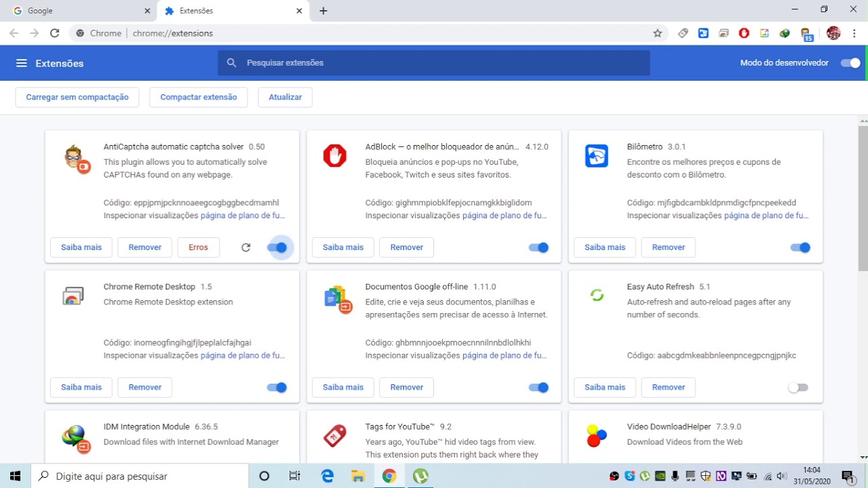The image size is (868, 488).
Task: Click Compactar extensão button
Action: [x=199, y=98]
